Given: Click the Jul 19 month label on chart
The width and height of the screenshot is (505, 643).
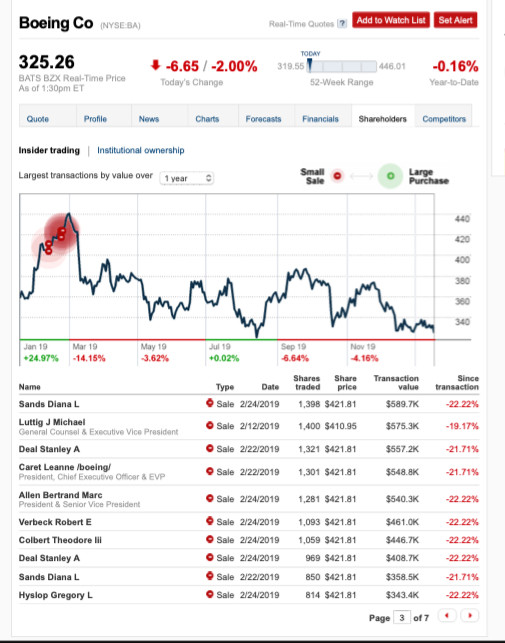Looking at the screenshot, I should (219, 347).
